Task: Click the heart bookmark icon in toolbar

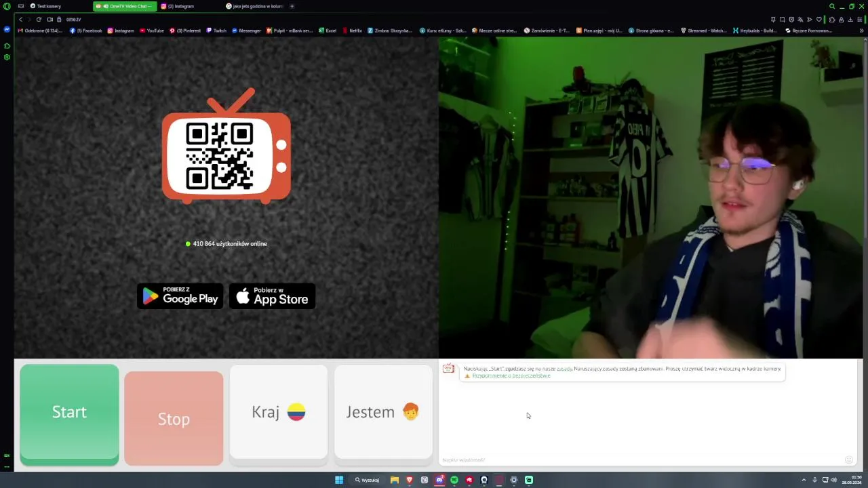Action: pos(819,20)
